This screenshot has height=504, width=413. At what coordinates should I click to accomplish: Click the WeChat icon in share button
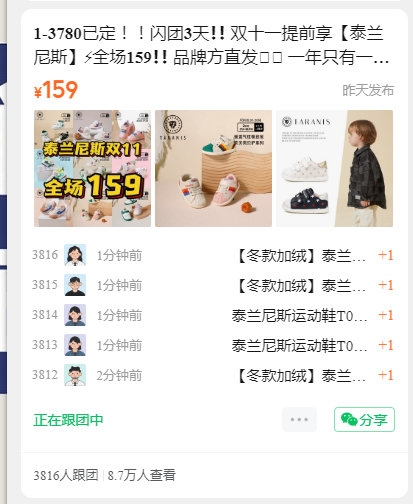tap(349, 419)
